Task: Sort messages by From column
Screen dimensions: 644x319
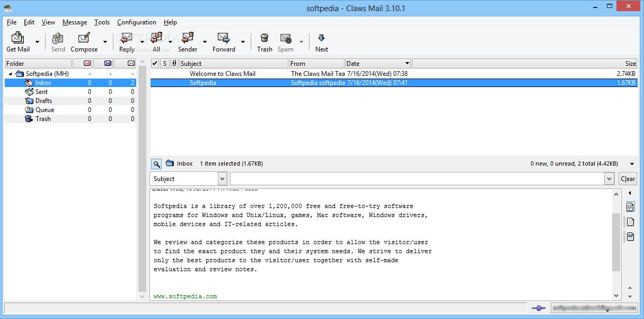Action: 317,64
